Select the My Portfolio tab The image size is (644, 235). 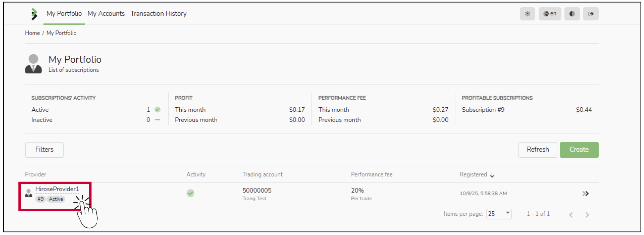[x=64, y=14]
